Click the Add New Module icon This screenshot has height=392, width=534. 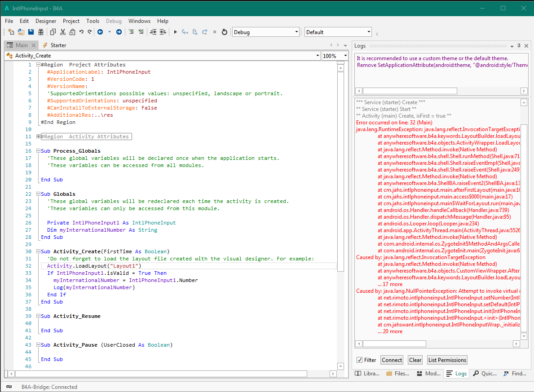pos(11,32)
